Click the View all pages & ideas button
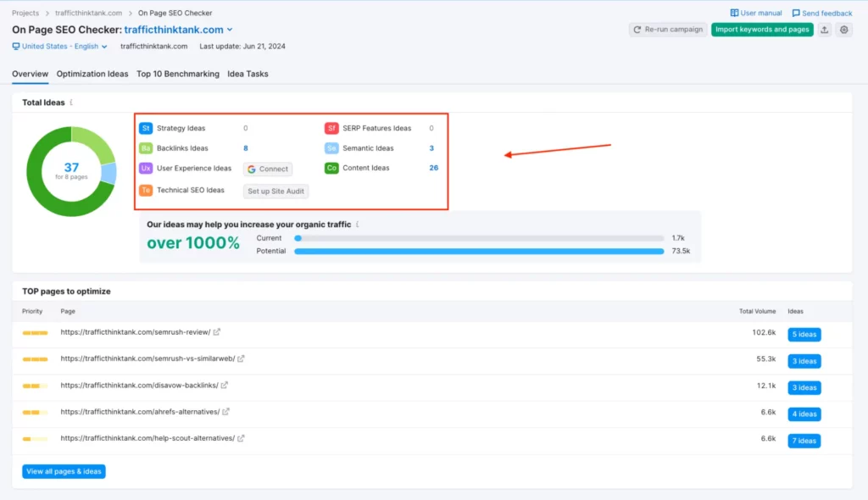Viewport: 868px width, 500px height. tap(63, 471)
